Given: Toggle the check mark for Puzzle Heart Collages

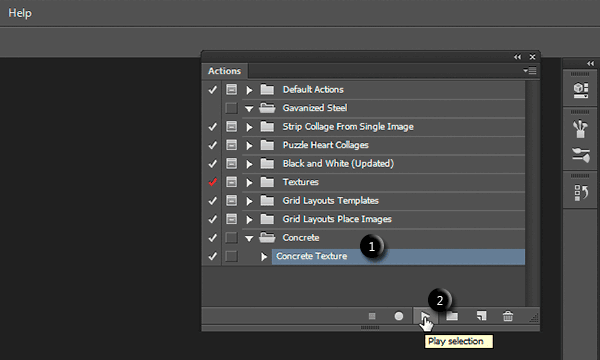Looking at the screenshot, I should point(212,145).
